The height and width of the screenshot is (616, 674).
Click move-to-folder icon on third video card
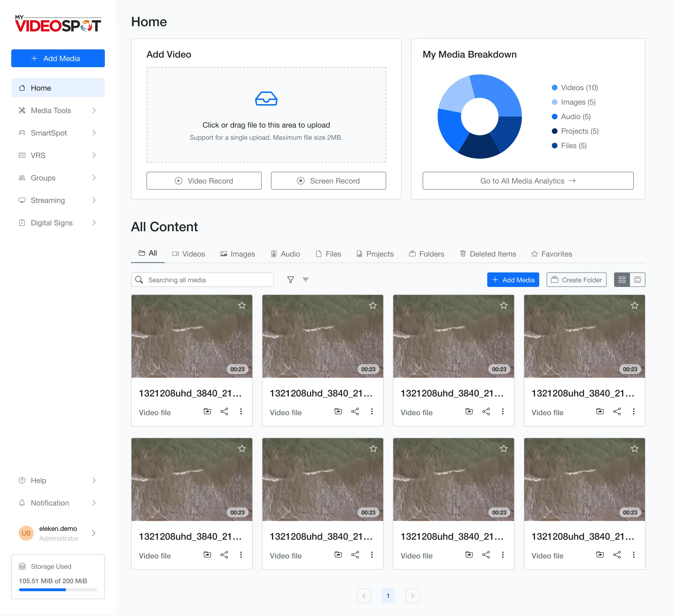[x=469, y=412]
